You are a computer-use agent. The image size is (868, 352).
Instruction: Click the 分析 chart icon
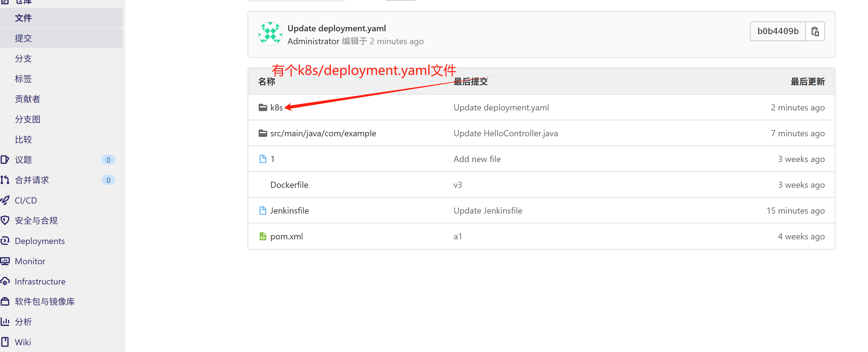click(x=5, y=322)
